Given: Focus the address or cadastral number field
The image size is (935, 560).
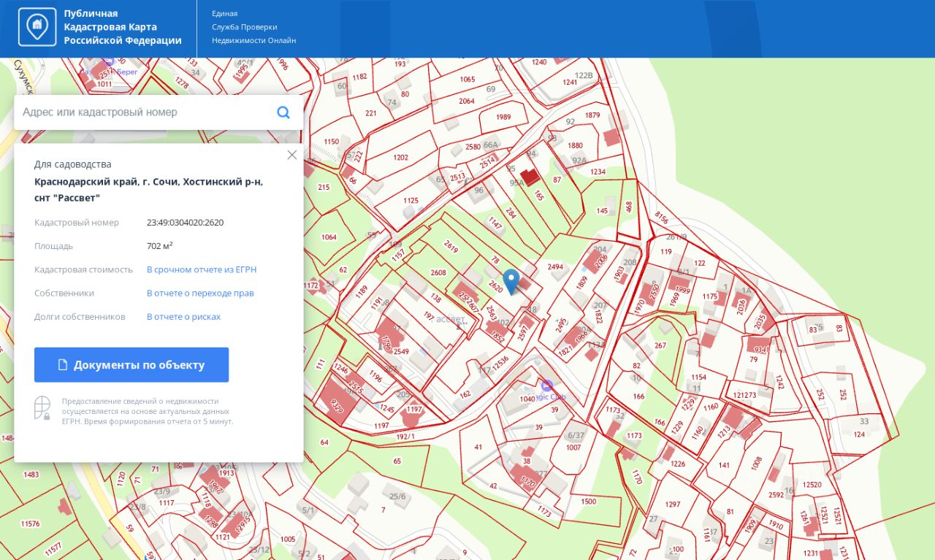Looking at the screenshot, I should pos(146,112).
